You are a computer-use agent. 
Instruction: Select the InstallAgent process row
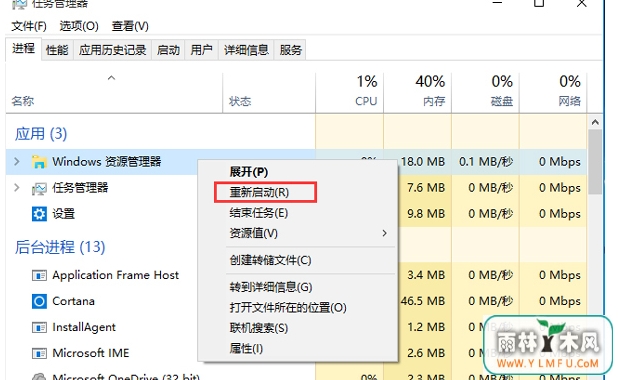pos(296,328)
